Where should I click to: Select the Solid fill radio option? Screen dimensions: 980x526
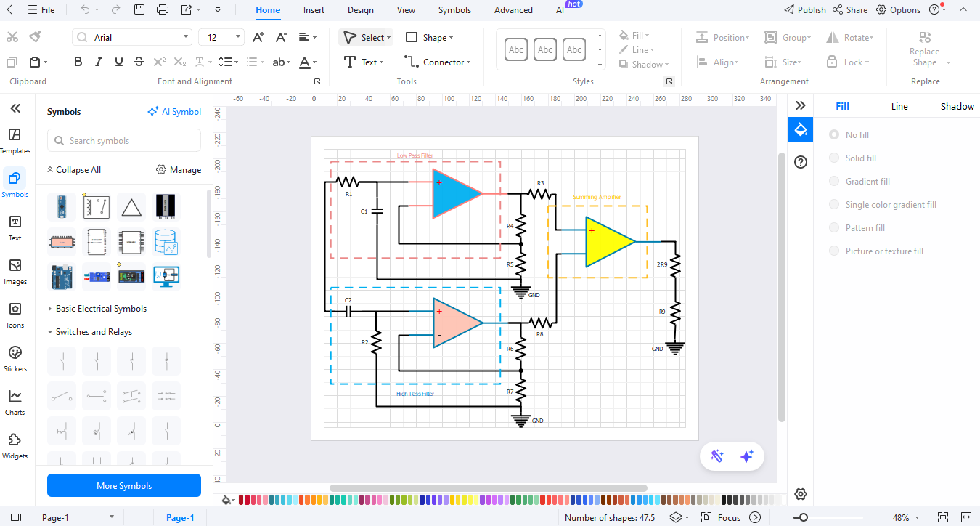(833, 158)
